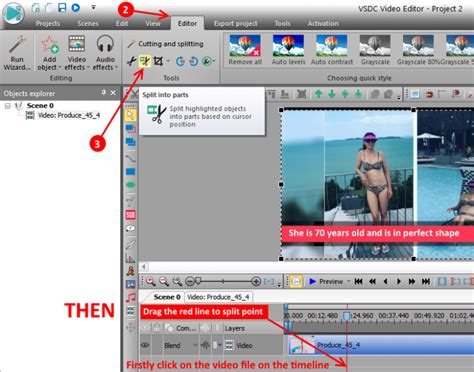The image size is (474, 372).
Task: Click the Cut out fragment scissors icon
Action: 131,61
